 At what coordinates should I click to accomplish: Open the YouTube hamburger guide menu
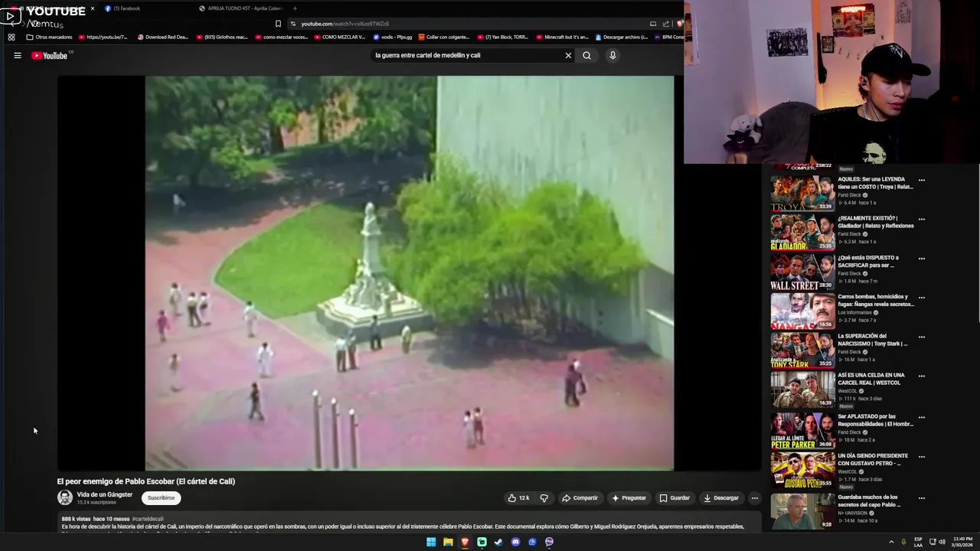17,55
